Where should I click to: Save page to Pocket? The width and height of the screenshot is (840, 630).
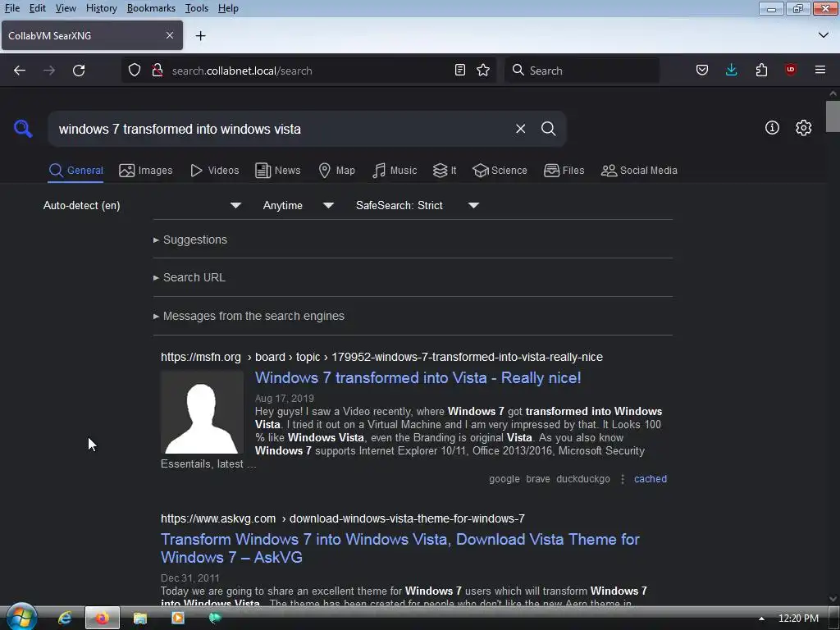702,71
